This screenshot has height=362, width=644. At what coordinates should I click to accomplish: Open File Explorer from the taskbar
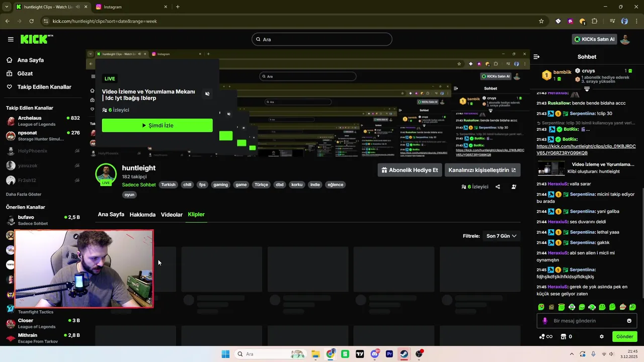tap(315, 354)
